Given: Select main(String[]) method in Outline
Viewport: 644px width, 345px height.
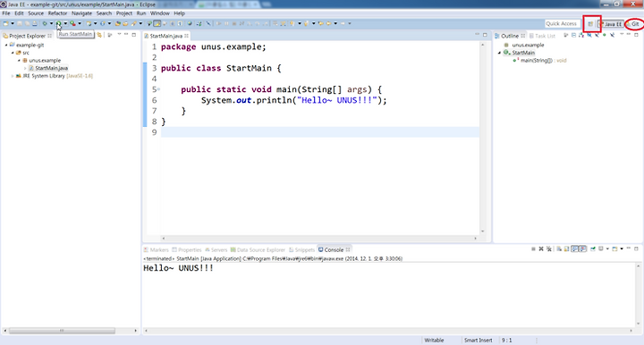Looking at the screenshot, I should pos(536,60).
